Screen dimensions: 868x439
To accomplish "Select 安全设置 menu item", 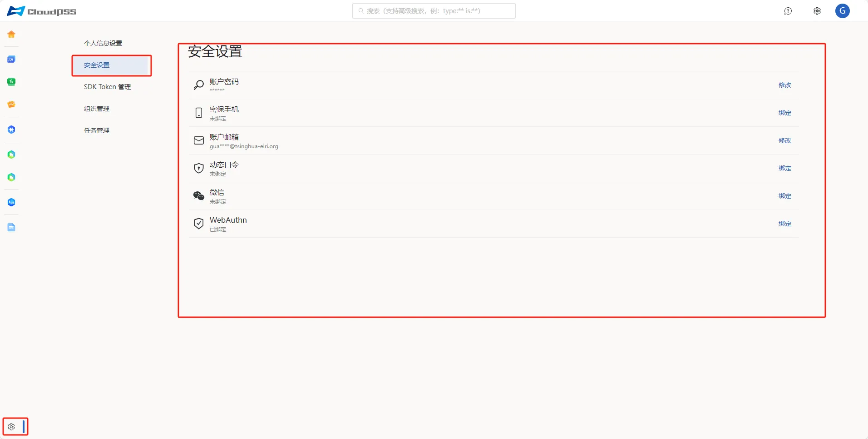I will coord(112,65).
